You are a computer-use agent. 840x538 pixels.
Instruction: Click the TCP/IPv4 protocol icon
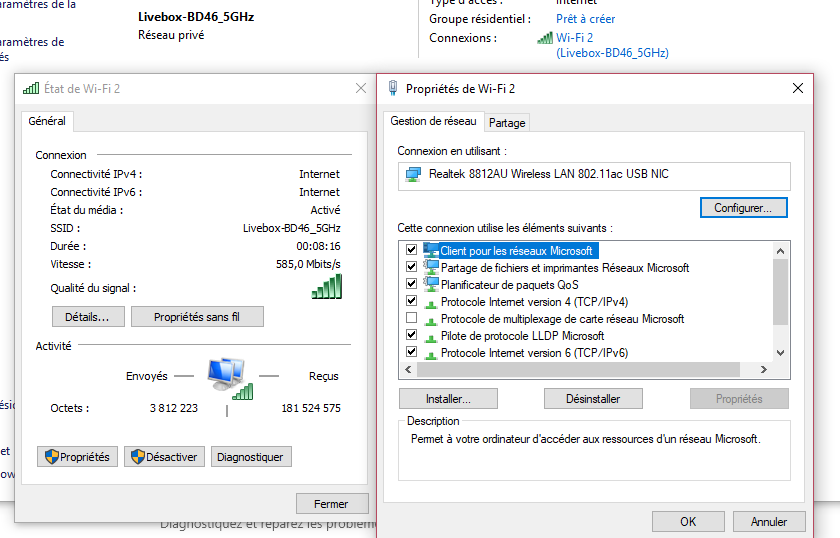click(430, 304)
